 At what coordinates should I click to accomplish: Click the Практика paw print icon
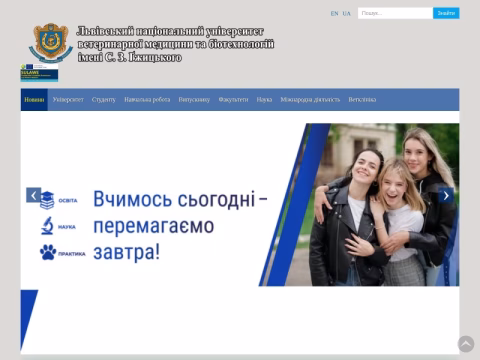tap(48, 252)
